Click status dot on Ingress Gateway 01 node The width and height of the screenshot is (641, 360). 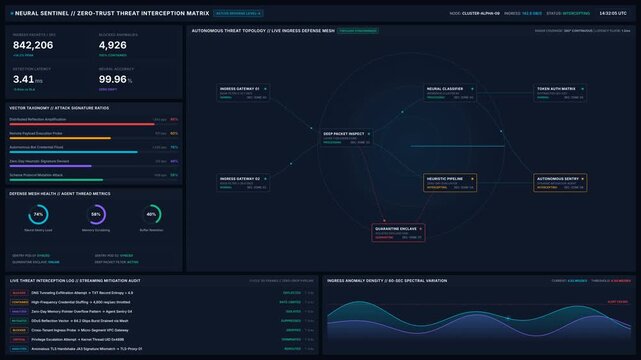[265, 89]
